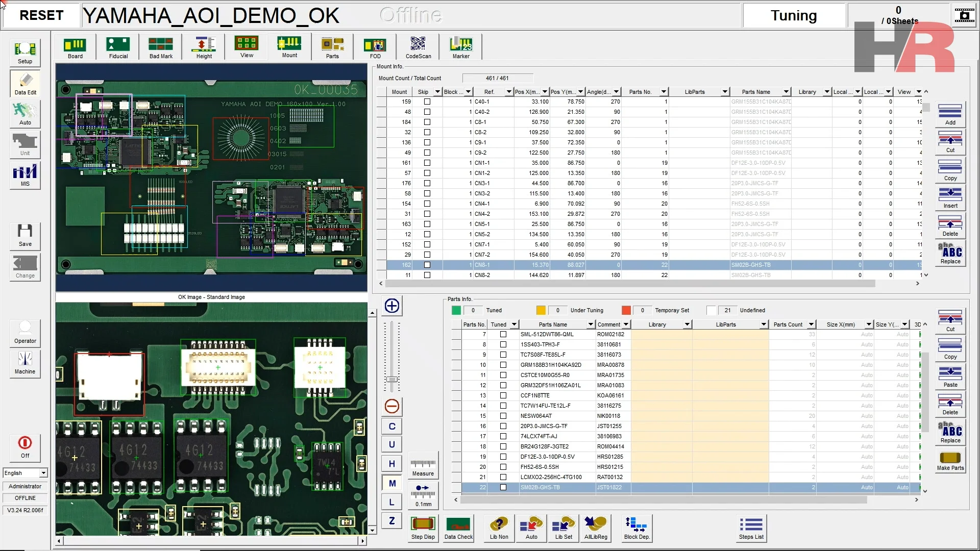The image size is (980, 551).
Task: Toggle Skip checkbox for CN8-2 row
Action: click(427, 275)
